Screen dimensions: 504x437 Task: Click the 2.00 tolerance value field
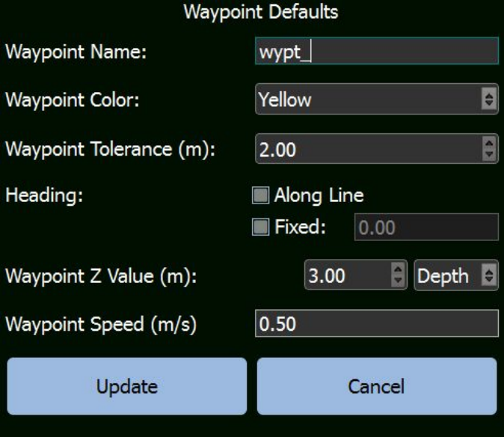tap(377, 149)
